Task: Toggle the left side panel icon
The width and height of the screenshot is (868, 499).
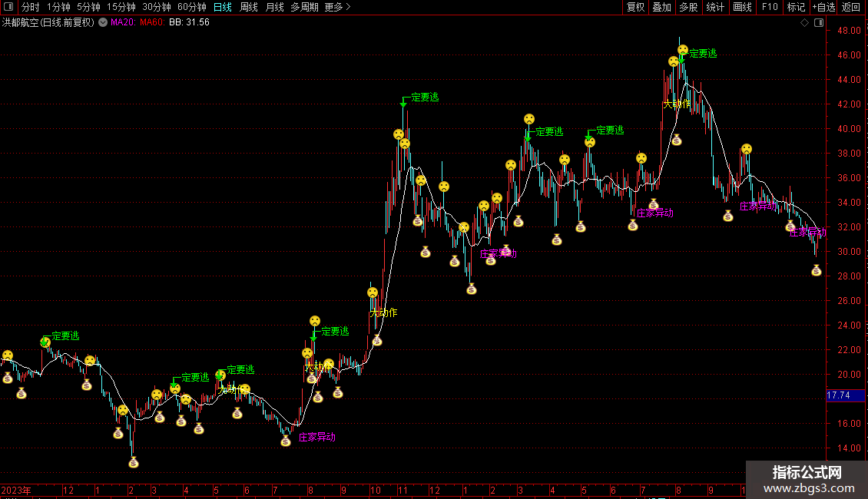Action: coord(8,7)
